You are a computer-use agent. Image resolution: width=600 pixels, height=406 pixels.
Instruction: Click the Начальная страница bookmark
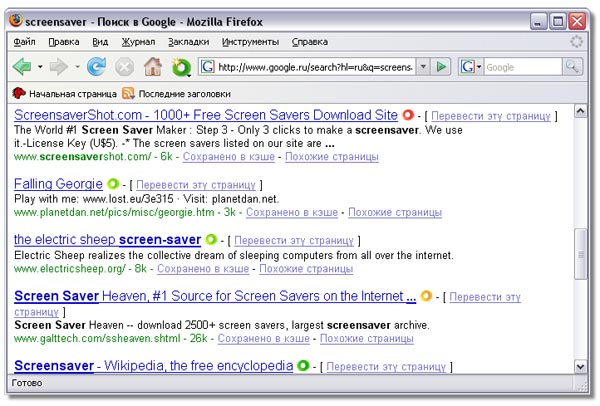pos(65,94)
